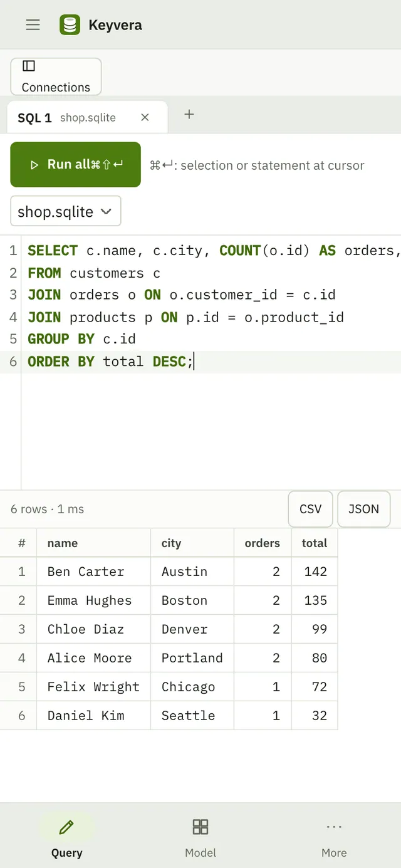The image size is (401, 868).
Task: Close the SQL 1 tab
Action: point(145,117)
